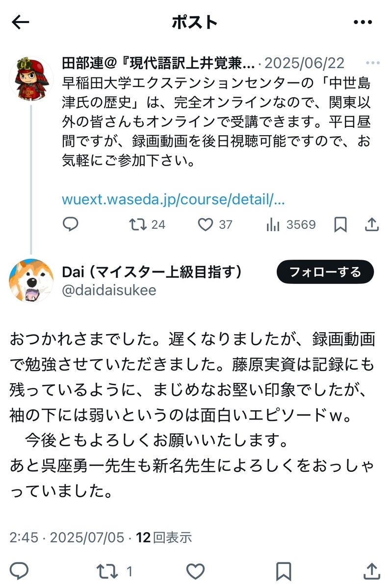Reply to Dai's post at bottom

19,571
